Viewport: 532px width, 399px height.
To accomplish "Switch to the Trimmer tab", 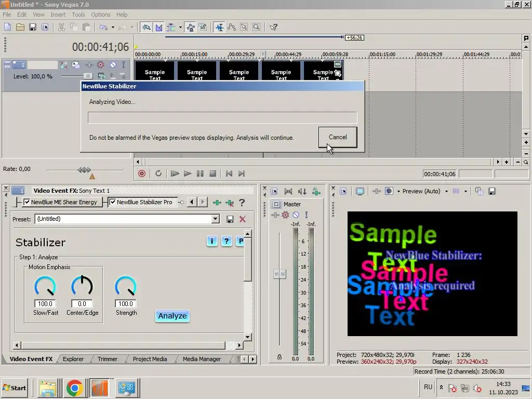I will [108, 359].
